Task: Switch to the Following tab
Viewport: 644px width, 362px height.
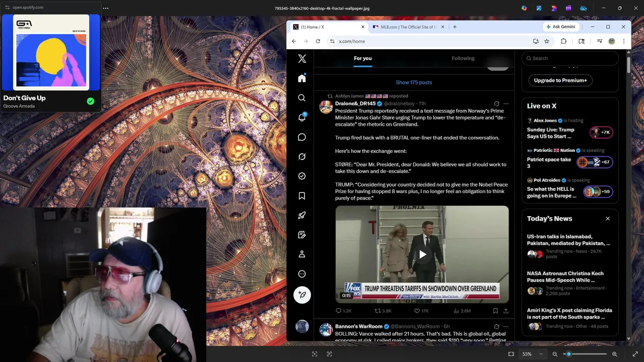Action: pyautogui.click(x=463, y=58)
